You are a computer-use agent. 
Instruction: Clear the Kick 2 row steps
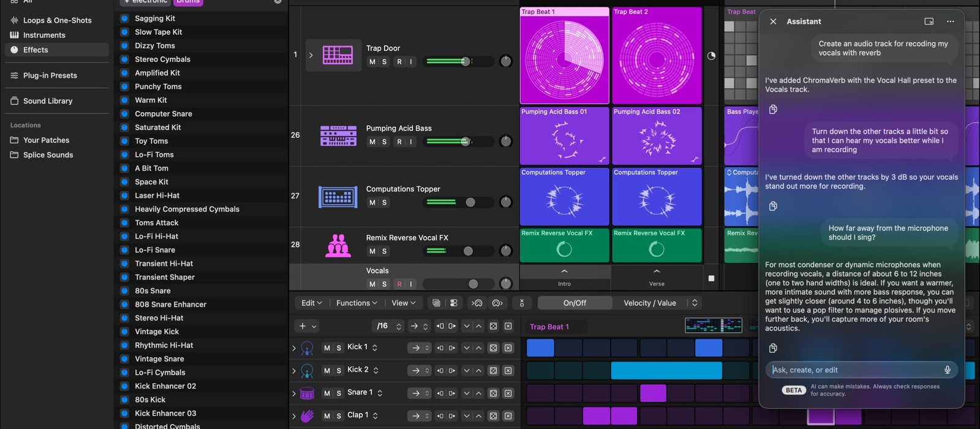[508, 371]
